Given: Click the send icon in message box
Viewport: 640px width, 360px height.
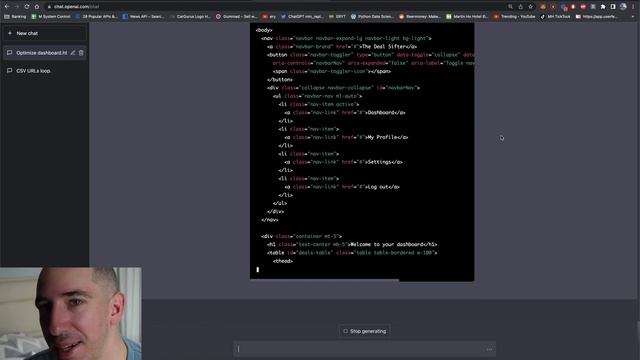Looking at the screenshot, I should pos(489,349).
